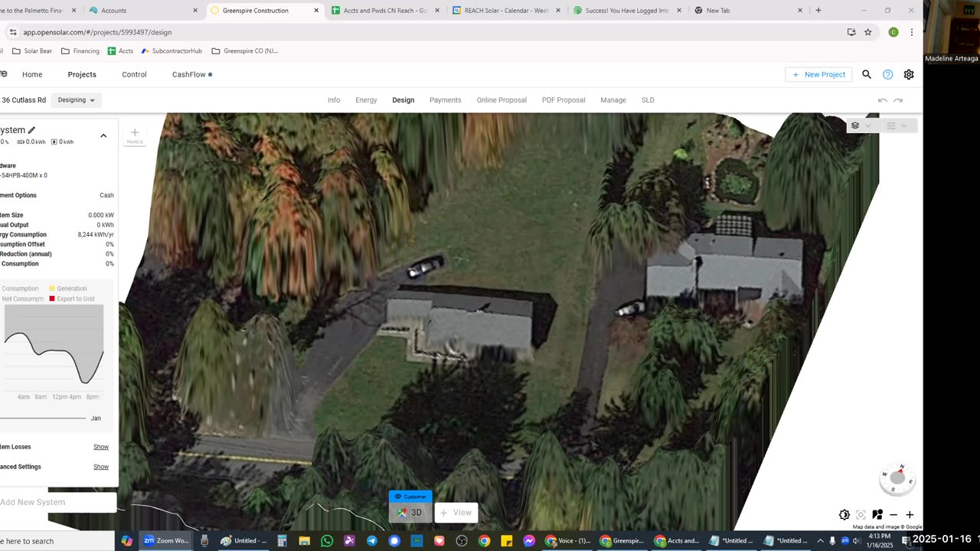Click the red Export to Grid legend swatch
980x551 pixels.
point(52,298)
